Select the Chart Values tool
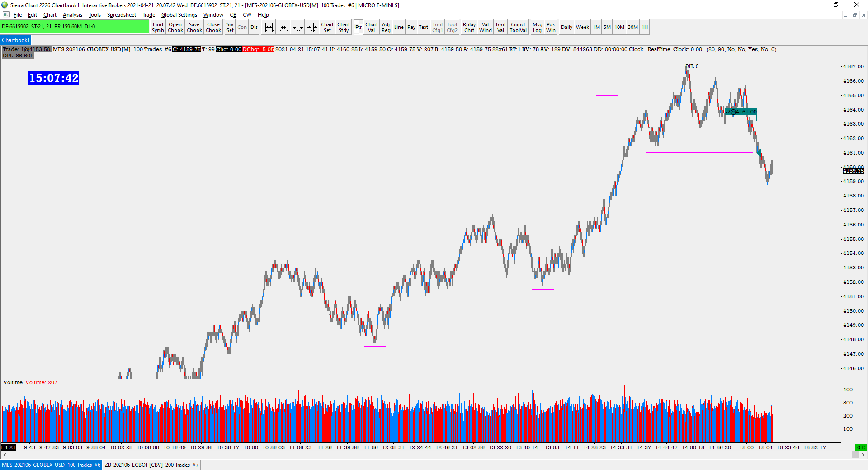Image resolution: width=868 pixels, height=470 pixels. [372, 27]
